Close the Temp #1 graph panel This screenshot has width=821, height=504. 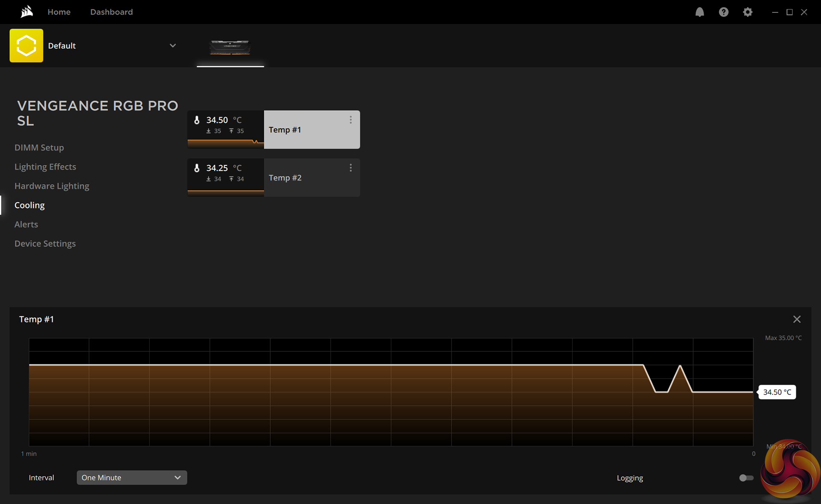(797, 319)
